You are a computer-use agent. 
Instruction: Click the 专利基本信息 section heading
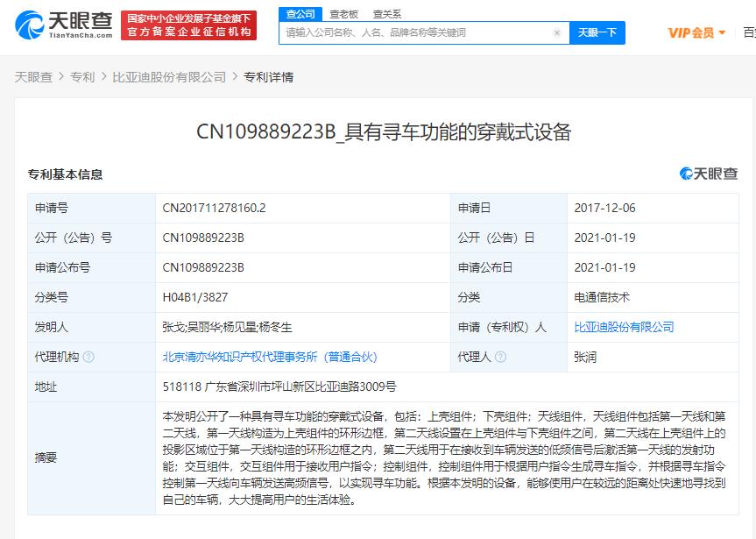click(x=65, y=174)
